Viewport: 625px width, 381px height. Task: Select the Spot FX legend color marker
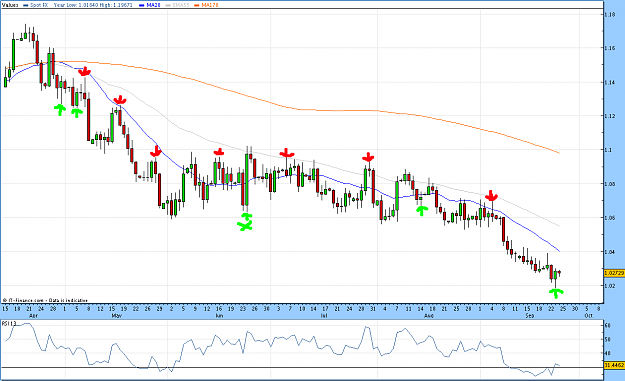point(26,5)
